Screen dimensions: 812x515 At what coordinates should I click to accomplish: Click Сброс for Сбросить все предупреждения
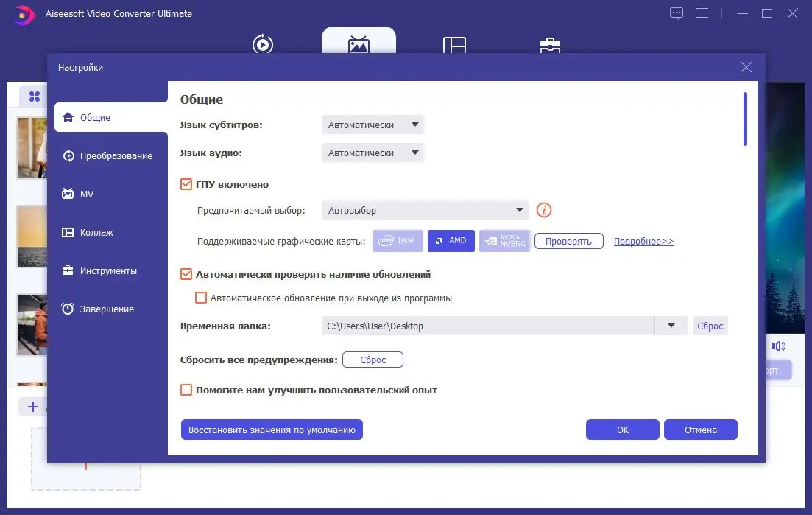point(373,360)
